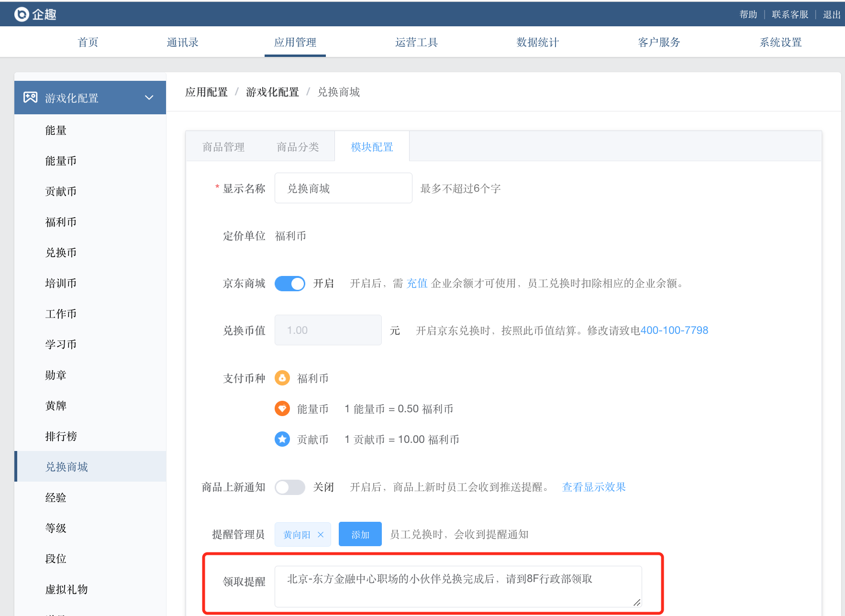The height and width of the screenshot is (616, 845).
Task: Focus the 显示名称 input field
Action: pyautogui.click(x=344, y=188)
